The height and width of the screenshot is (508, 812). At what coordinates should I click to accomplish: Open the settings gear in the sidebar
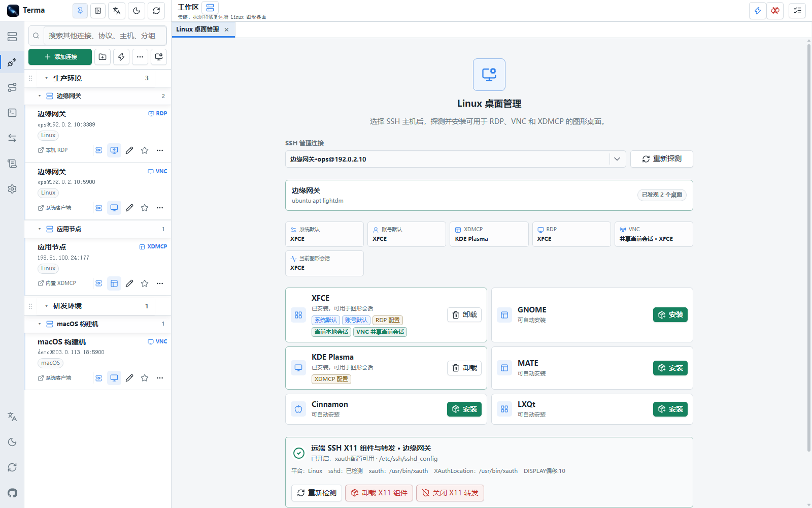[12, 189]
